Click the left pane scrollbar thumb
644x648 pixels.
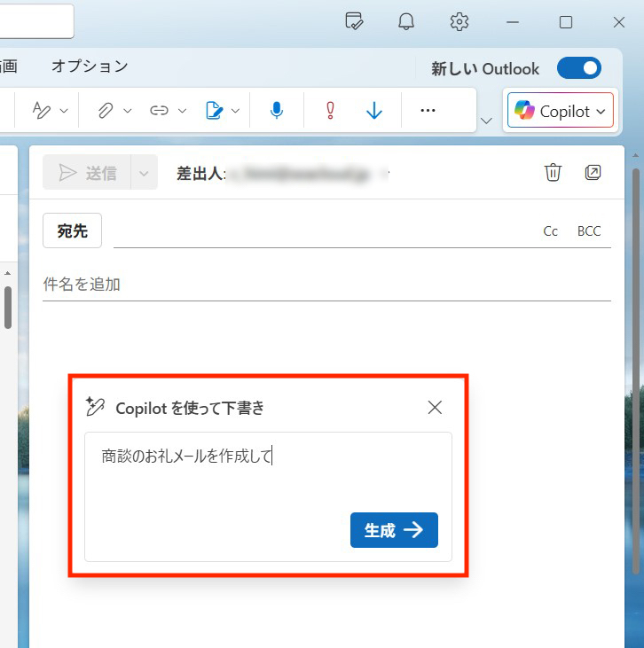[x=7, y=307]
